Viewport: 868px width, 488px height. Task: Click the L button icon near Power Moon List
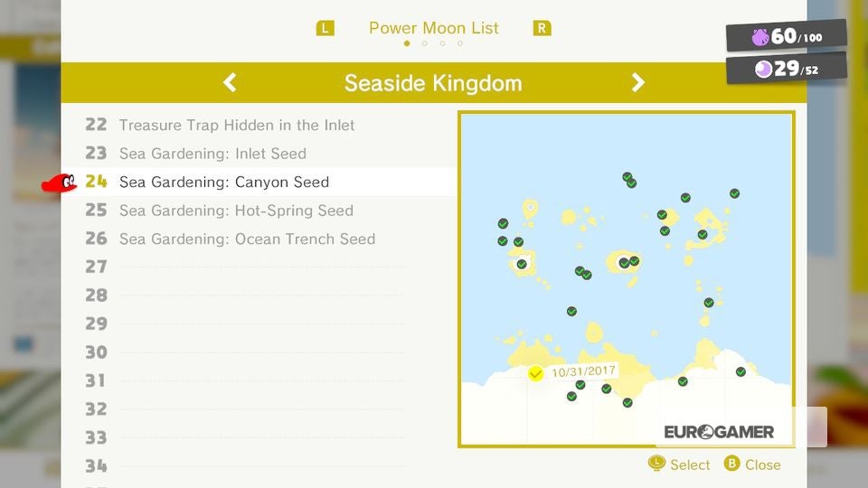click(x=325, y=28)
